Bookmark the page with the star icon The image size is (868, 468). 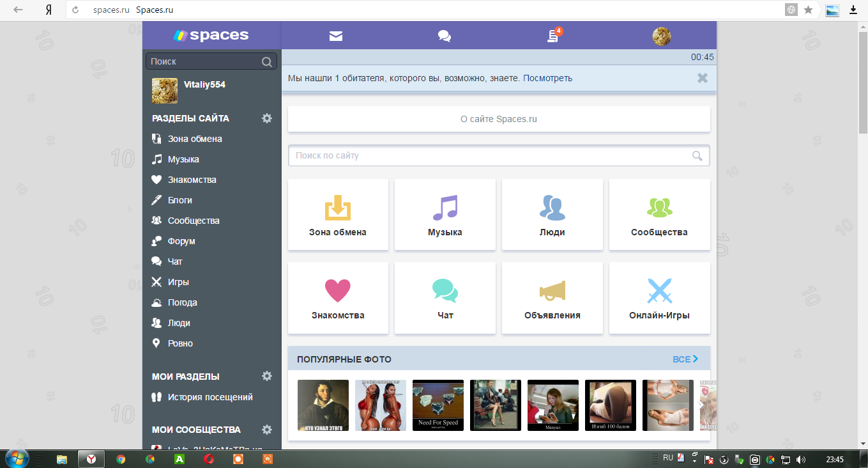tap(808, 10)
